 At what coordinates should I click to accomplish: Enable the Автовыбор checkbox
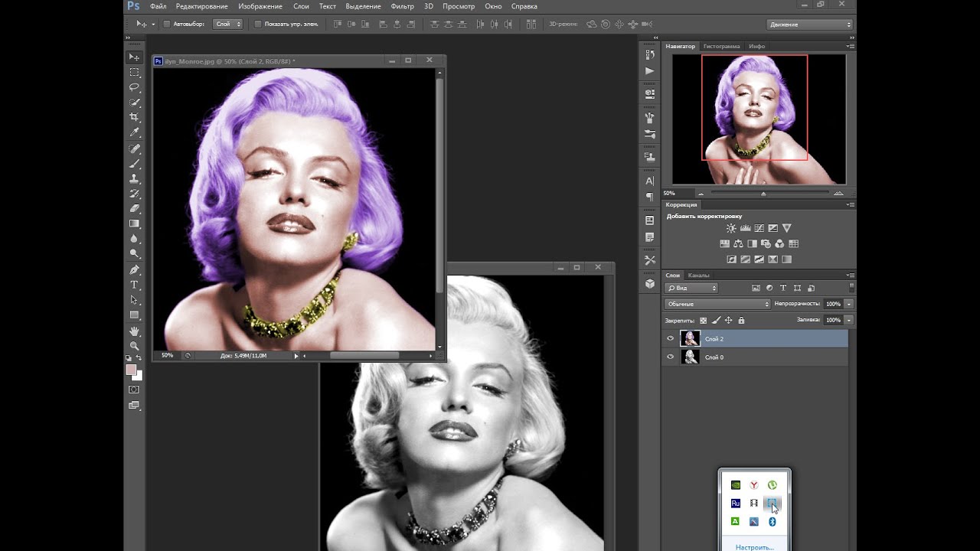pyautogui.click(x=167, y=24)
